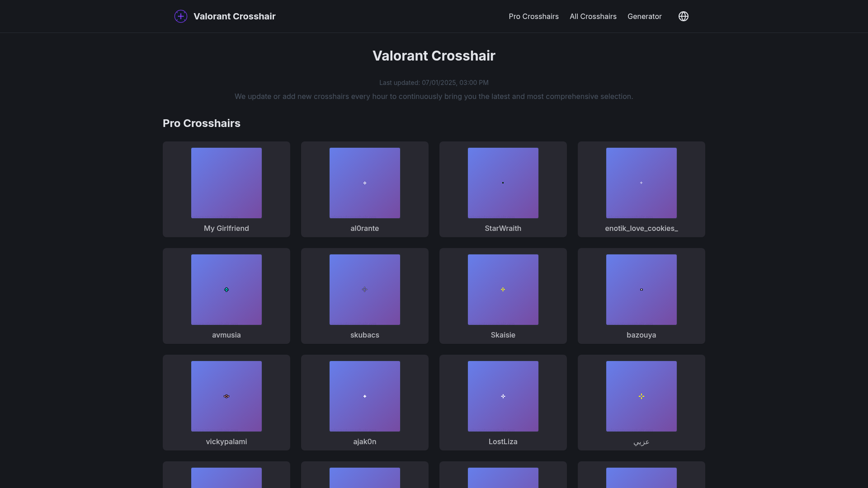Click the عزبي name label
This screenshot has height=488, width=868.
click(x=642, y=442)
